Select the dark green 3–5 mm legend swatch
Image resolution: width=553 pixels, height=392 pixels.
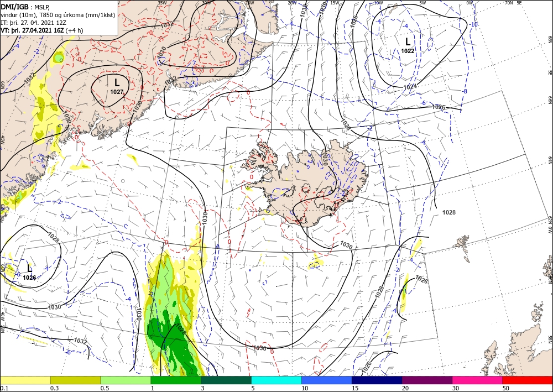point(226,380)
